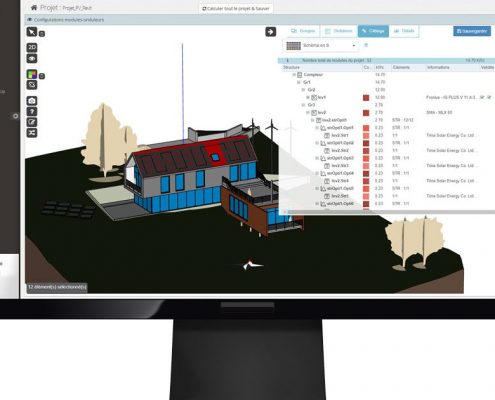Open the Schéma en S dropdown
495x400 pixels.
pos(321,46)
